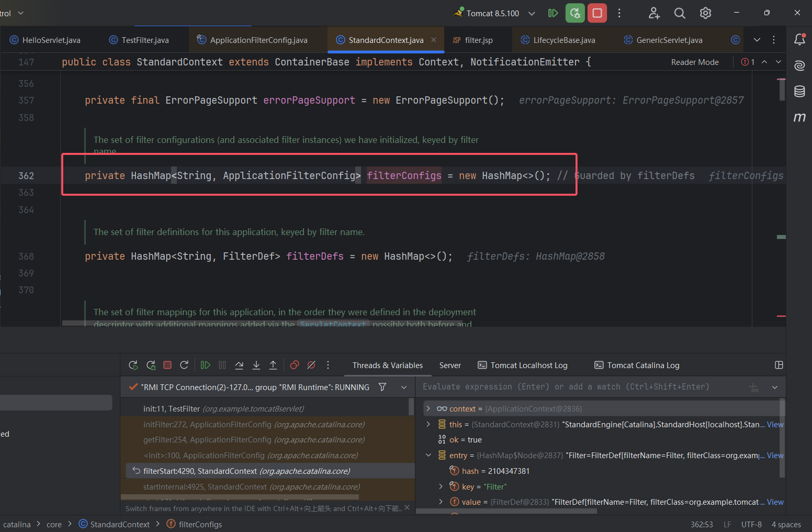Screen dimensions: 812x532
Task: Open View Breakpoints red circles icon
Action: pos(295,365)
